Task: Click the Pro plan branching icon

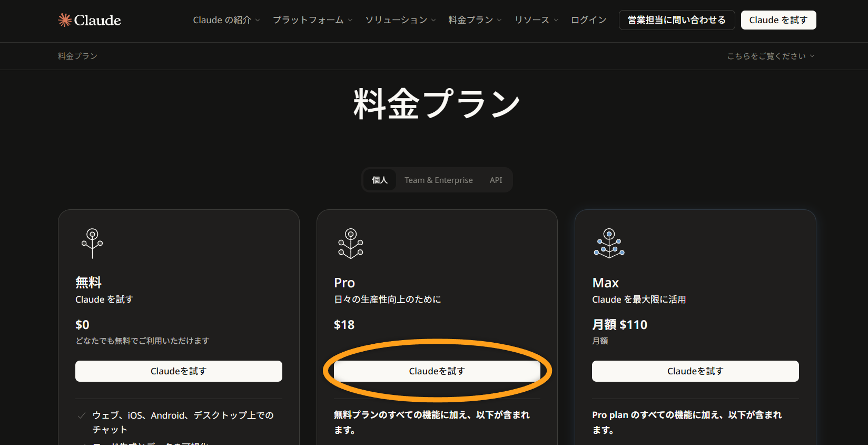Action: tap(351, 243)
